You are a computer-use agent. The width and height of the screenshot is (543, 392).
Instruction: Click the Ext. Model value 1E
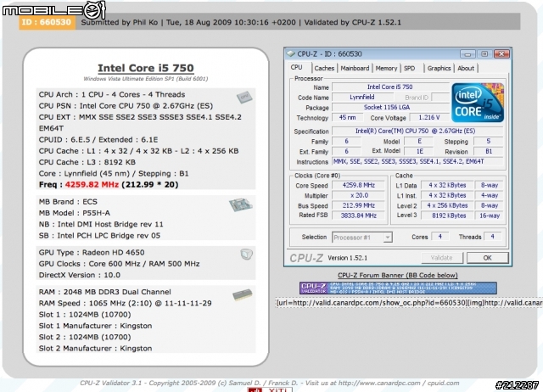pos(419,151)
